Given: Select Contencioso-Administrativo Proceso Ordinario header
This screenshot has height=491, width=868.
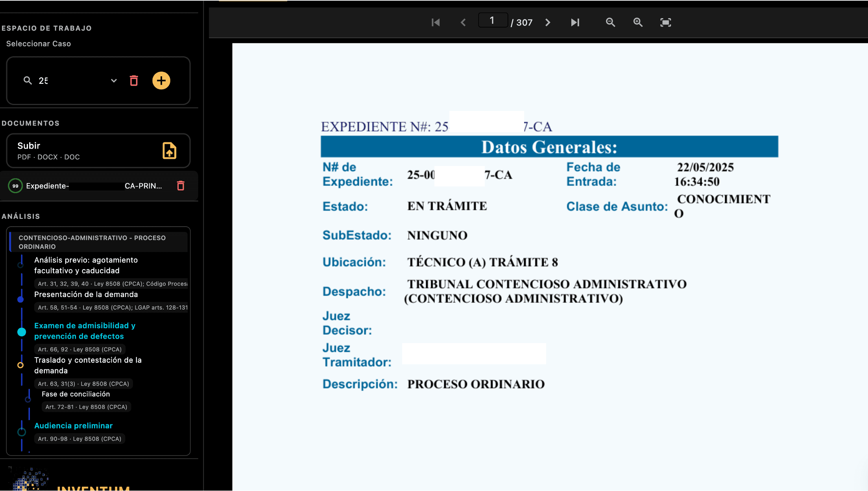Looking at the screenshot, I should [98, 242].
